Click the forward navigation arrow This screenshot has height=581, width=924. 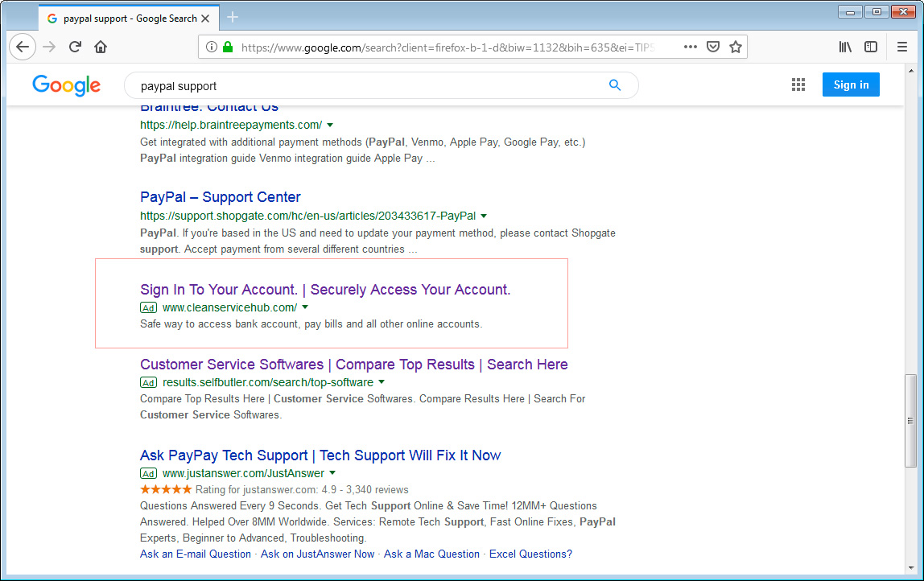coord(50,47)
